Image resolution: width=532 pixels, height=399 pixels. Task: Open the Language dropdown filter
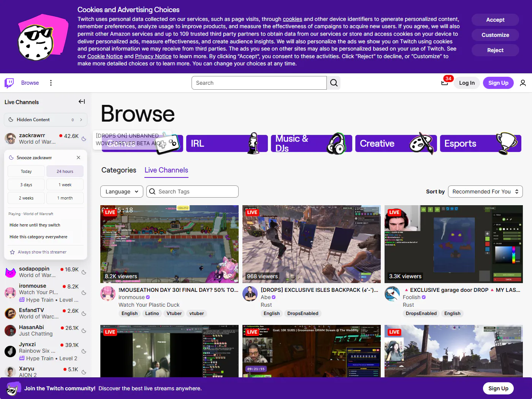tap(122, 192)
